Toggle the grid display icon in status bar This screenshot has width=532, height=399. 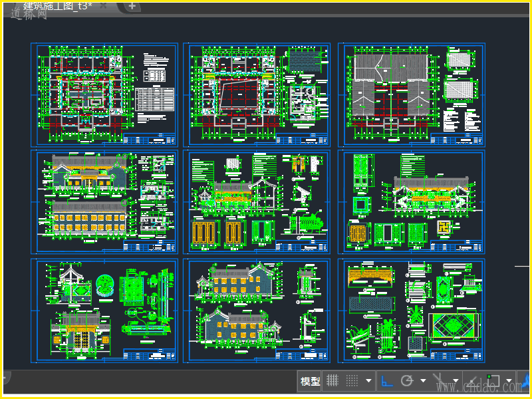click(332, 381)
